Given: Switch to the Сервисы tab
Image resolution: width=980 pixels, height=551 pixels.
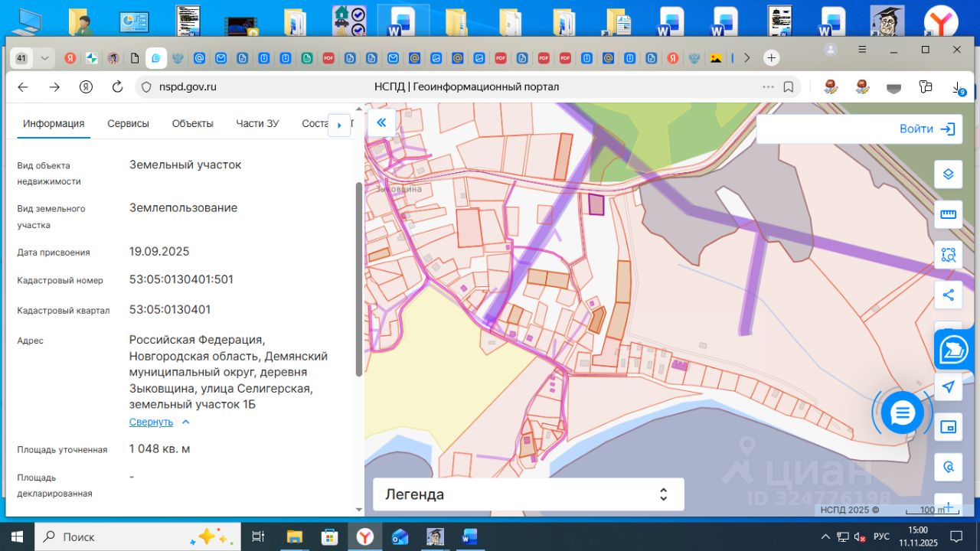Looking at the screenshot, I should click(x=128, y=124).
